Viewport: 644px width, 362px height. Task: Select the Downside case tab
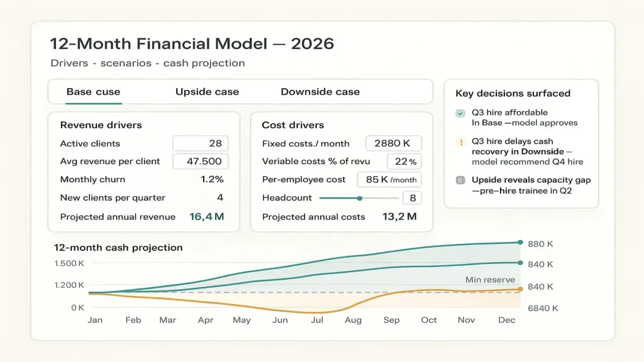tap(320, 92)
